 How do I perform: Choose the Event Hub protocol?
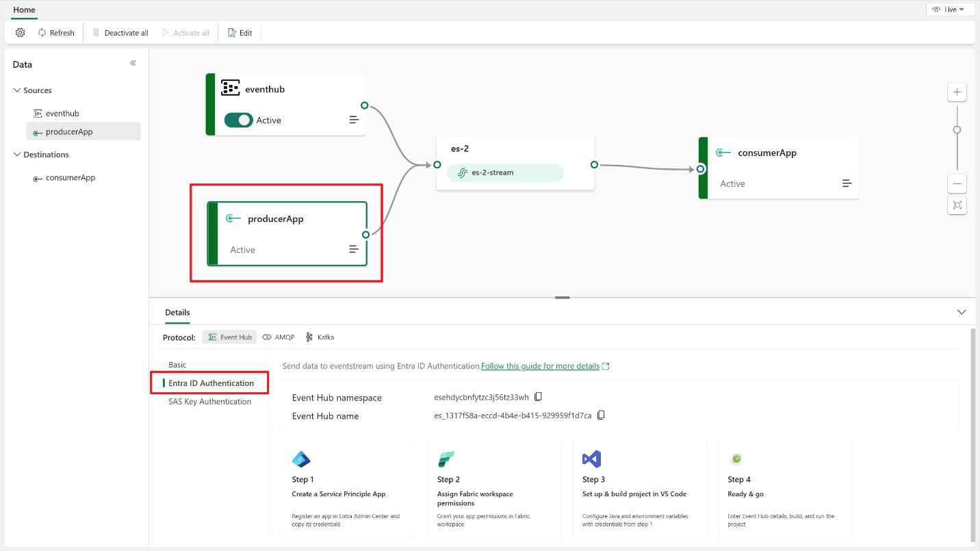pos(229,337)
